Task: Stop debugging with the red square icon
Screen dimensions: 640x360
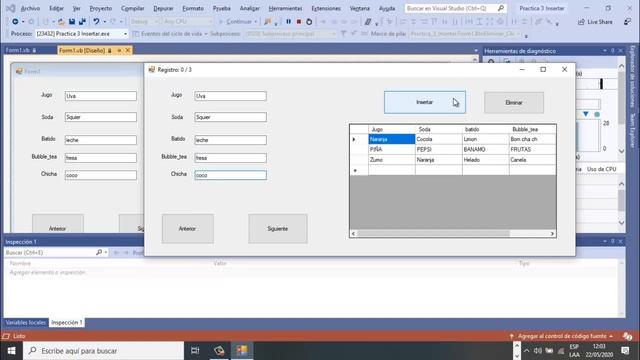Action: [x=299, y=22]
